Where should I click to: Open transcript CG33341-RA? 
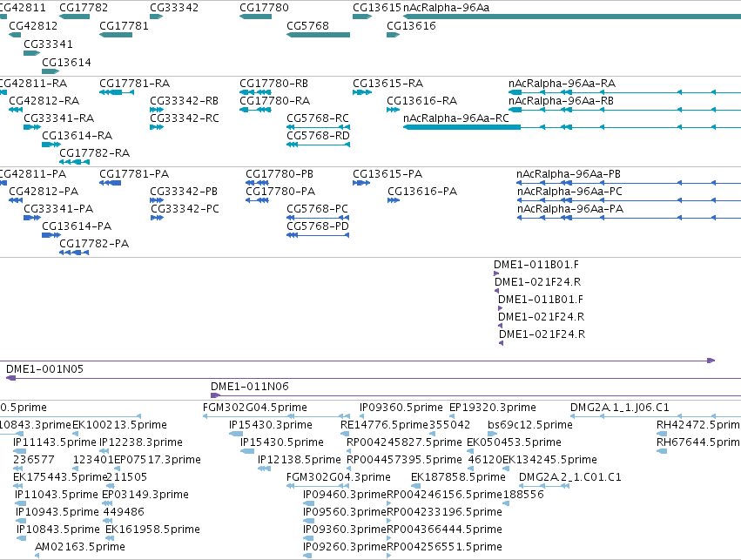tap(59, 118)
